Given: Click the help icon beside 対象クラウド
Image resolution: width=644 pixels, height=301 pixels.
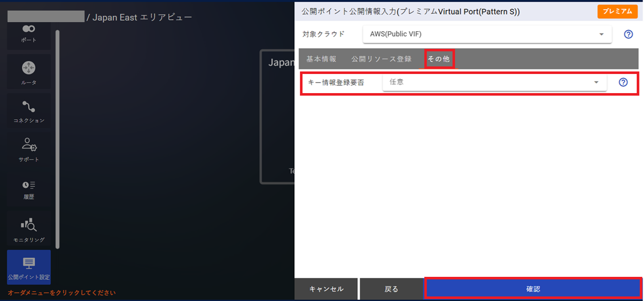Looking at the screenshot, I should tap(628, 34).
